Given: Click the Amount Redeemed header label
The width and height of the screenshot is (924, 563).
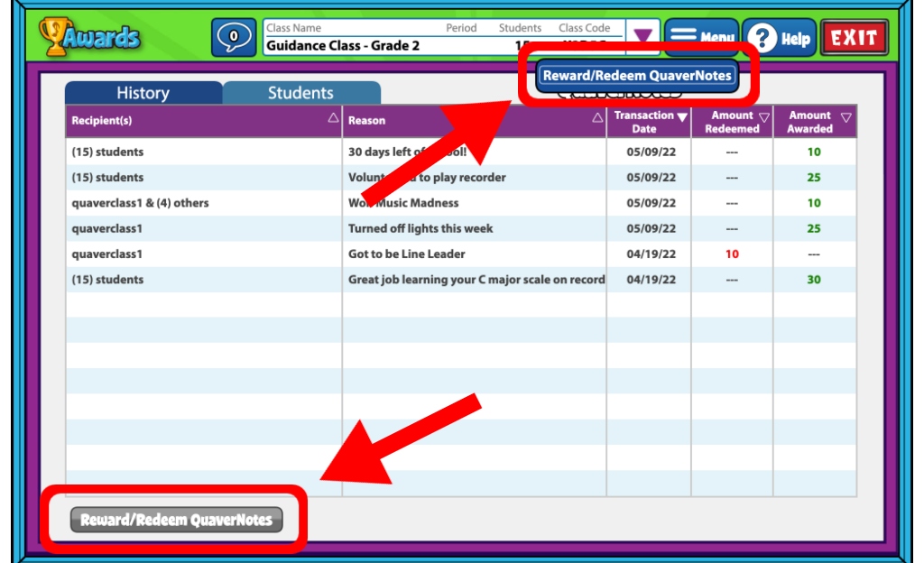Looking at the screenshot, I should pos(732,122).
